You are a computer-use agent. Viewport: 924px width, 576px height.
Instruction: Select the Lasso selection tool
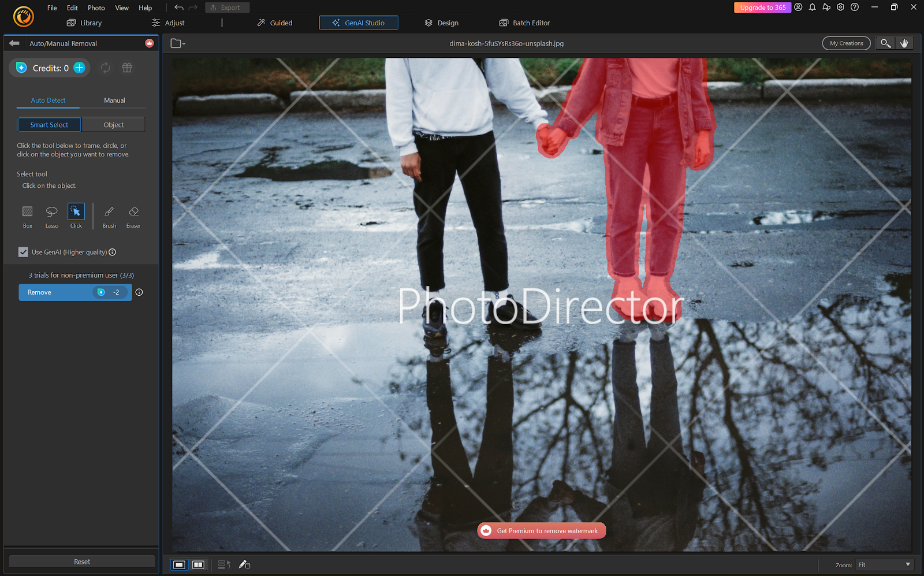point(51,211)
